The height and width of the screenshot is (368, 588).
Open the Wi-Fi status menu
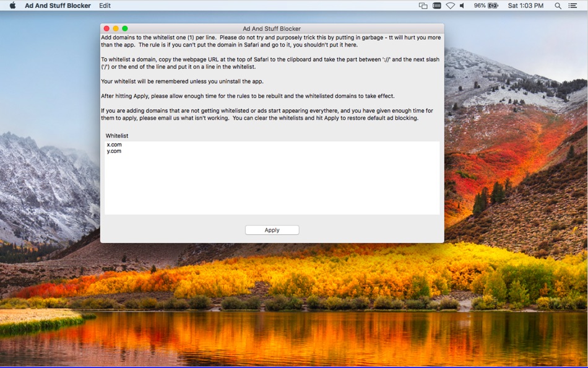[x=450, y=6]
